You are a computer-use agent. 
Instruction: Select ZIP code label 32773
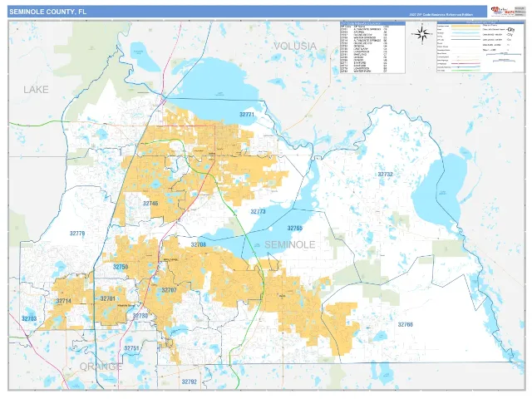click(x=259, y=212)
